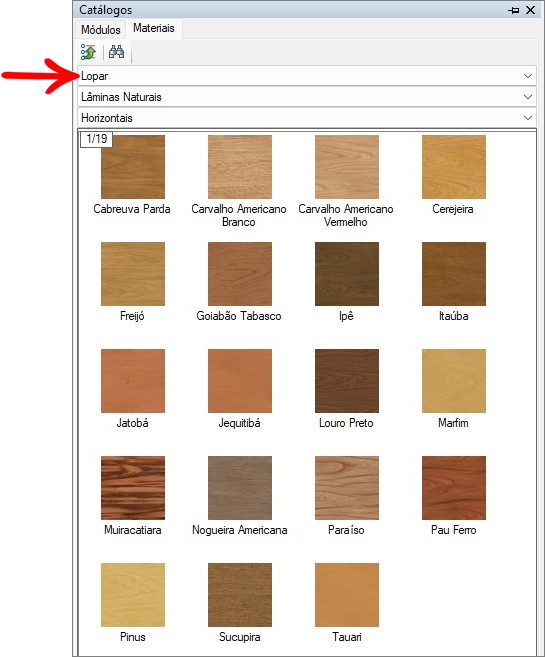Viewport: 545px width, 657px height.
Task: Click the Nogueira Americana label text
Action: click(x=240, y=530)
